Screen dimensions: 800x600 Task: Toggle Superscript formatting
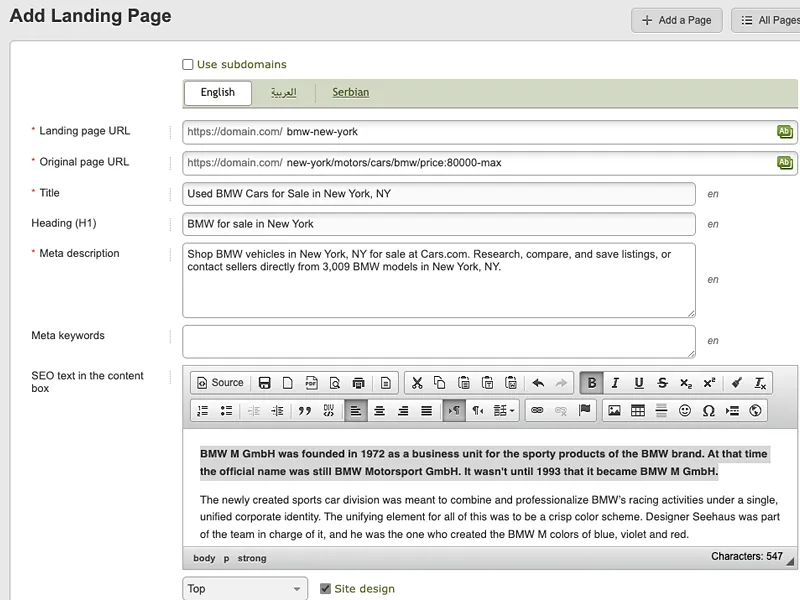[x=709, y=383]
